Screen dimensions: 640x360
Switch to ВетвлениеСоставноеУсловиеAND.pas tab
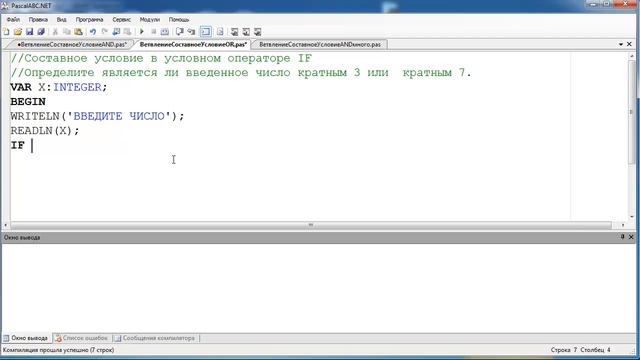click(72, 44)
